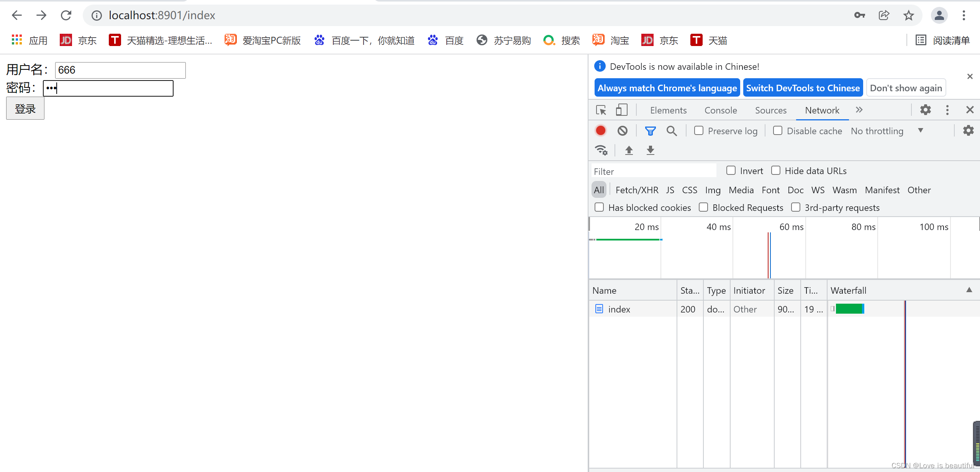Open the DevTools three-dot menu

click(x=947, y=110)
